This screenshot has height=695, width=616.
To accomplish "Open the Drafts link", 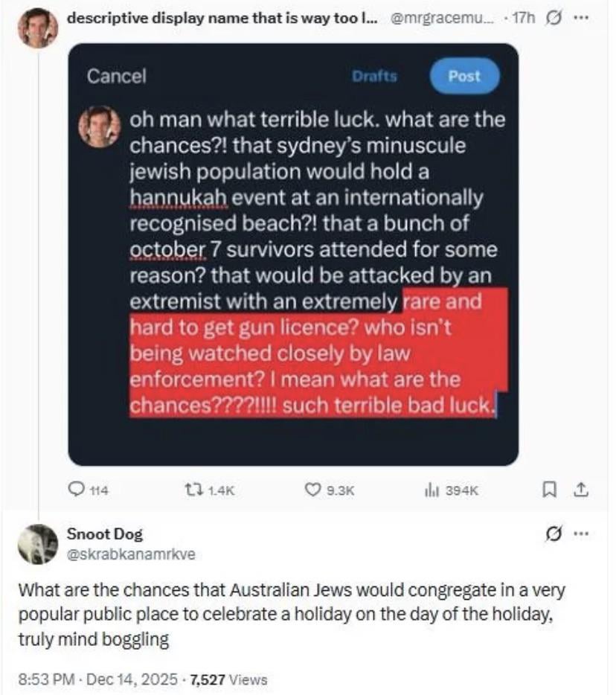I will [x=375, y=76].
